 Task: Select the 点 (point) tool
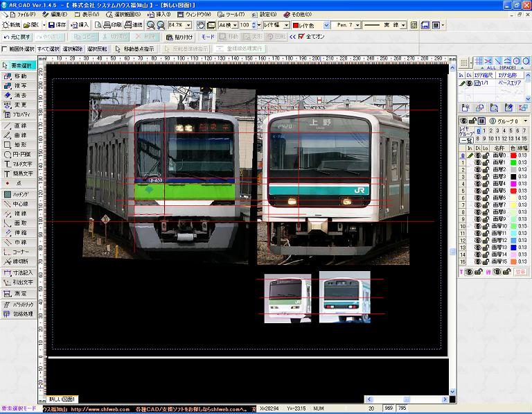(19, 182)
